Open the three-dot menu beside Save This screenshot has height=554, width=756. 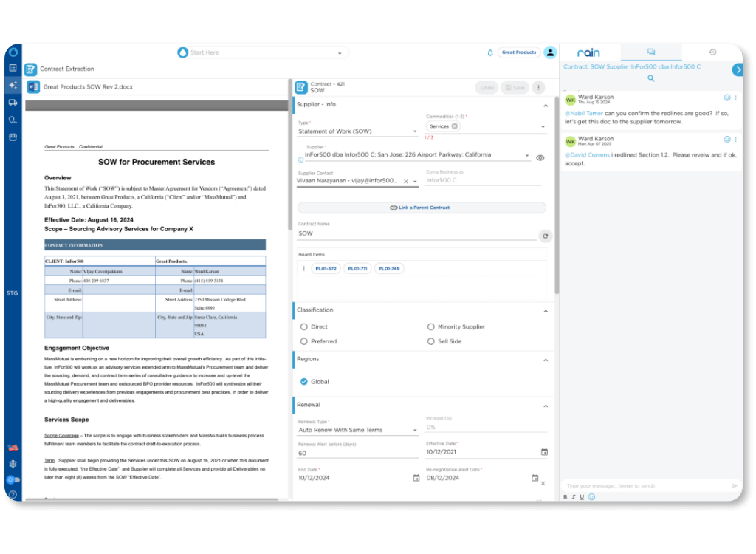tap(539, 88)
